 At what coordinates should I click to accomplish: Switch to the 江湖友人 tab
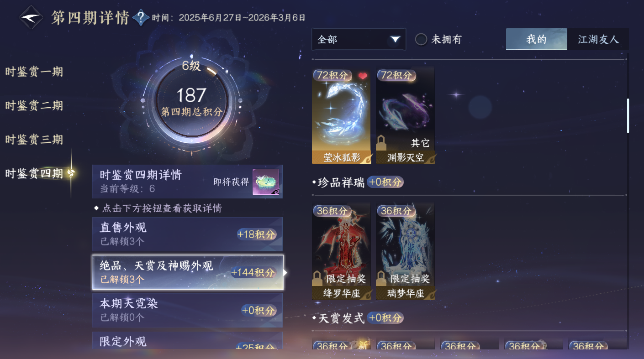click(x=598, y=39)
